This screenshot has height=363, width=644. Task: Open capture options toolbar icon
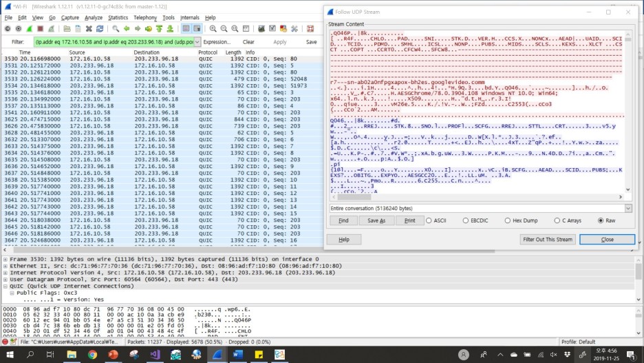coord(19,29)
